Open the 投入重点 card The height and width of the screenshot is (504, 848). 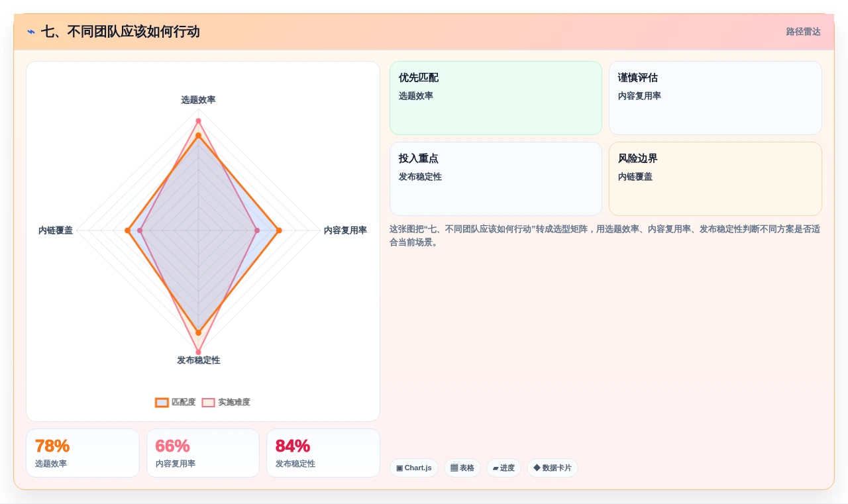point(496,179)
